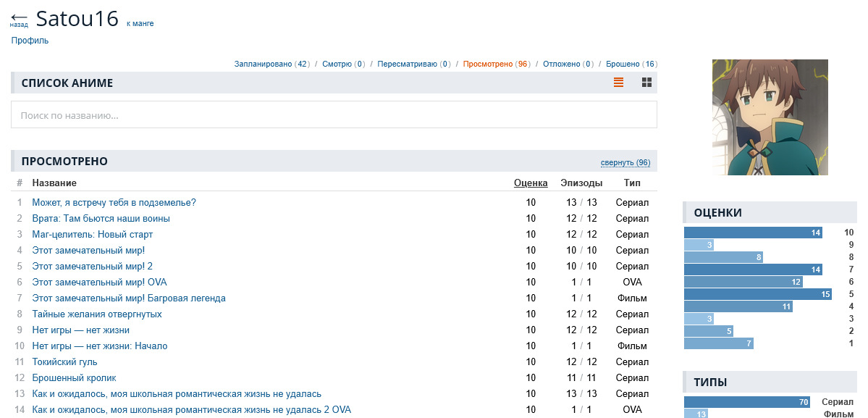Screen dimensions: 868x418
Task: Switch to manga list via к манге
Action: tap(140, 23)
